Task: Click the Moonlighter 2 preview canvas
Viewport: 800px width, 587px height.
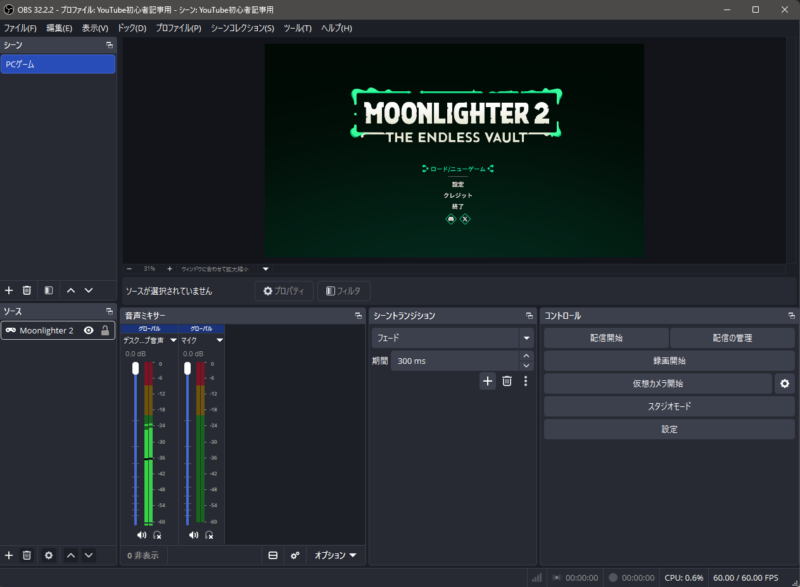Action: pyautogui.click(x=454, y=150)
